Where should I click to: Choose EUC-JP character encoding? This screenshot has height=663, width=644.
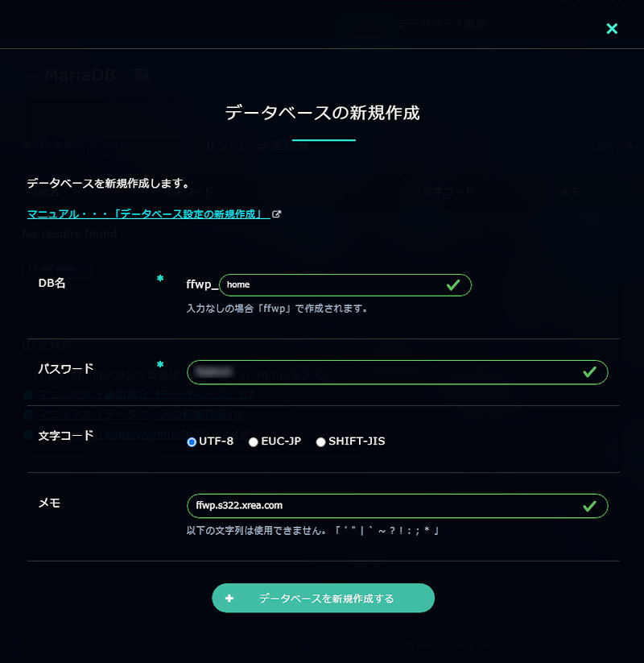pos(254,441)
